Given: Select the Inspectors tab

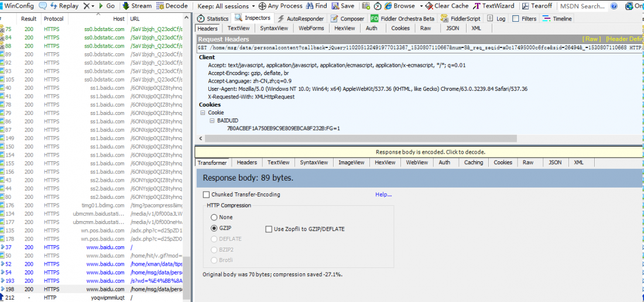Looking at the screenshot, I should tap(252, 18).
